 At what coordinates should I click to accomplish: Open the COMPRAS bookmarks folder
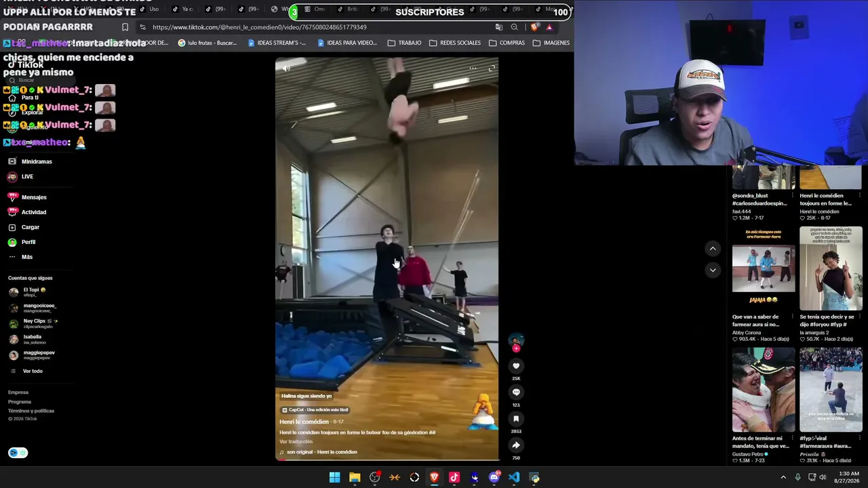[507, 43]
